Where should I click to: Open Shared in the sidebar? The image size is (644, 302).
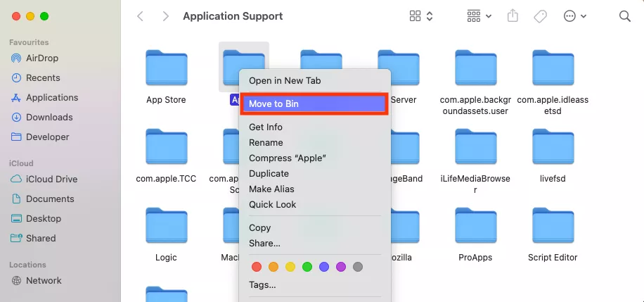[33, 238]
